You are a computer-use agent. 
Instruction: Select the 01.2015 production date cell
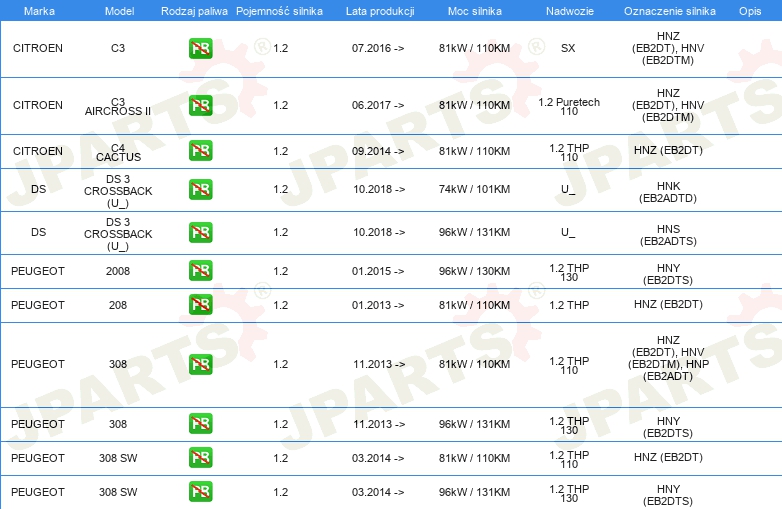coord(378,270)
